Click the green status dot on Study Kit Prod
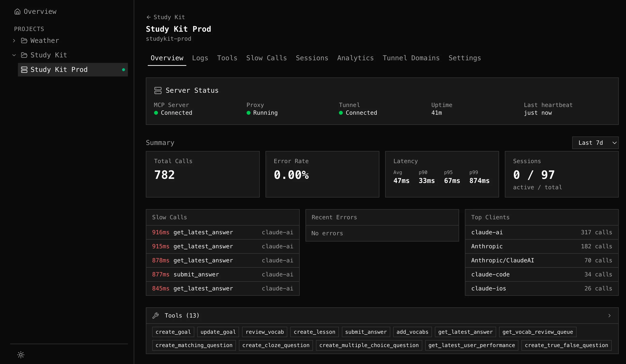 124,70
